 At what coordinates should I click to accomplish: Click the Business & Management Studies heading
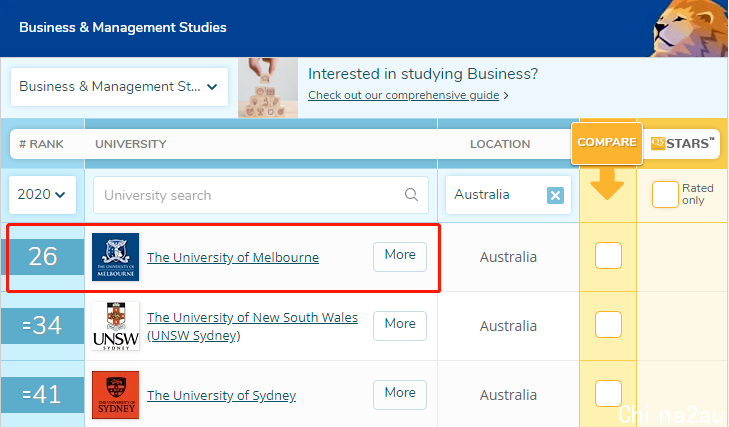pos(123,27)
